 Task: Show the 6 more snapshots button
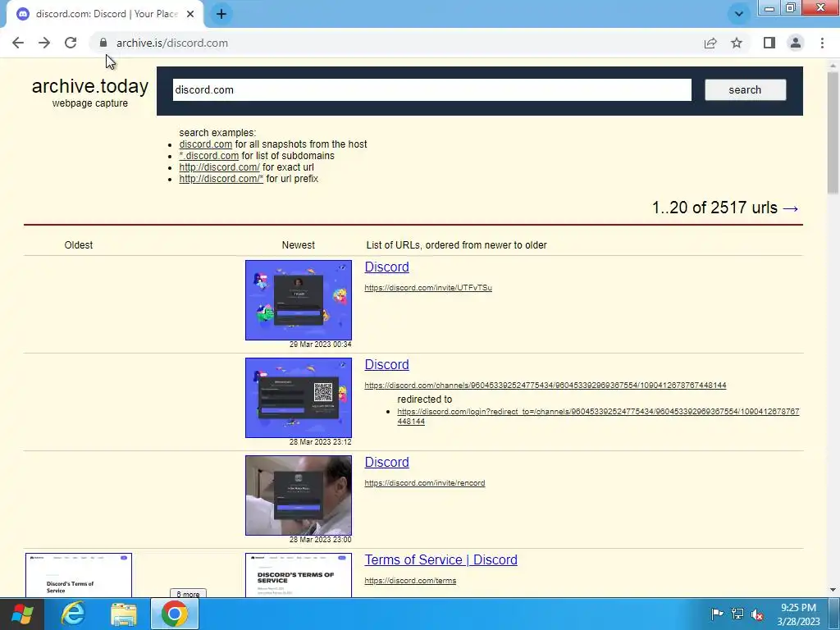coord(188,593)
